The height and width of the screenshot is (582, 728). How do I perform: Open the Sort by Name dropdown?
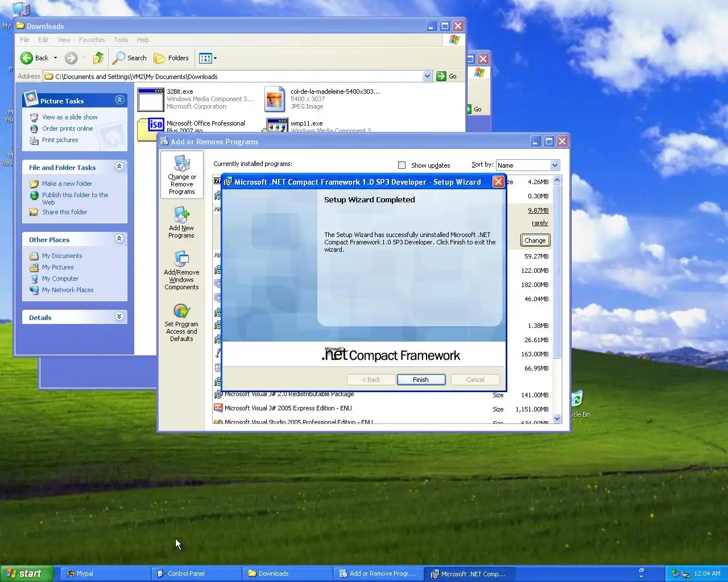[555, 165]
